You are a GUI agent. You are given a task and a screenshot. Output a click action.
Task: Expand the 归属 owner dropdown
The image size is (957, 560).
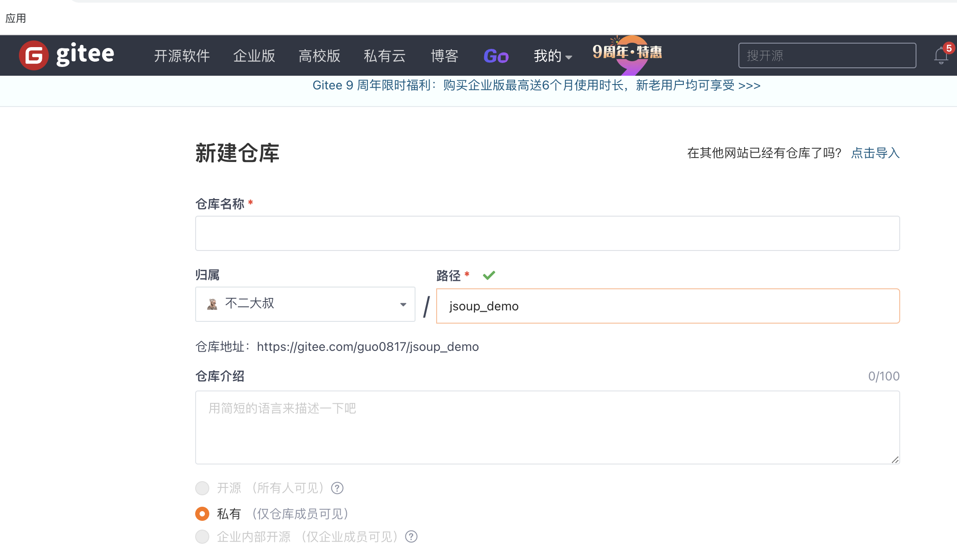coord(305,304)
